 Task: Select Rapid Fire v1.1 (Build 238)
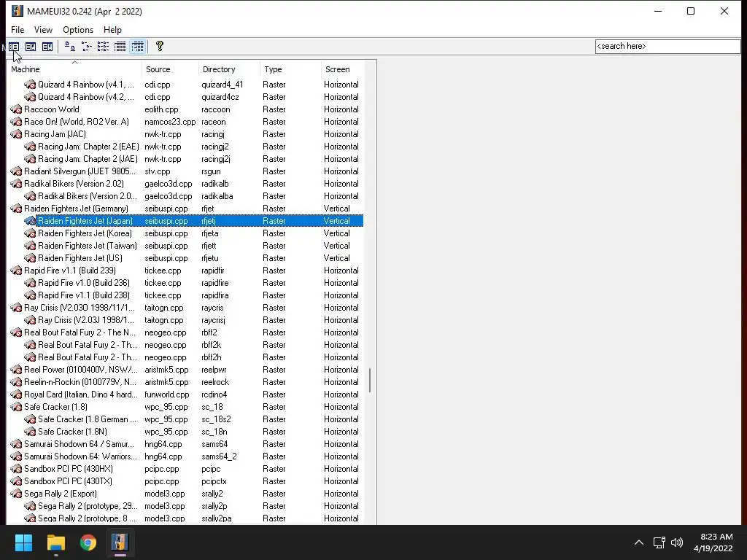185,295
